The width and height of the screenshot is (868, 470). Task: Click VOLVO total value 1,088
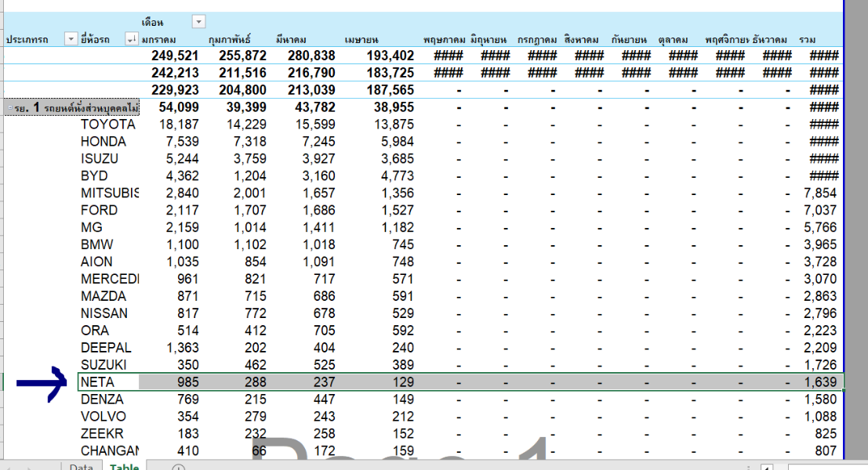tap(820, 417)
